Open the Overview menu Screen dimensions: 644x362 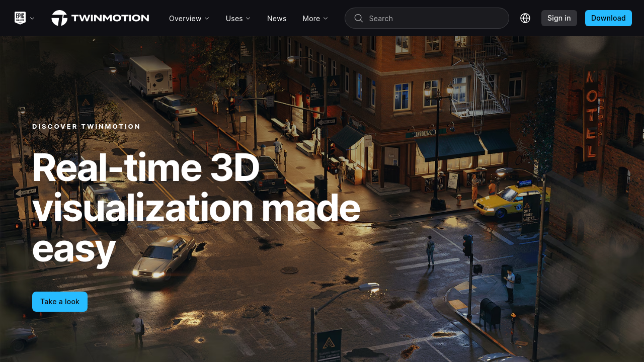click(185, 19)
